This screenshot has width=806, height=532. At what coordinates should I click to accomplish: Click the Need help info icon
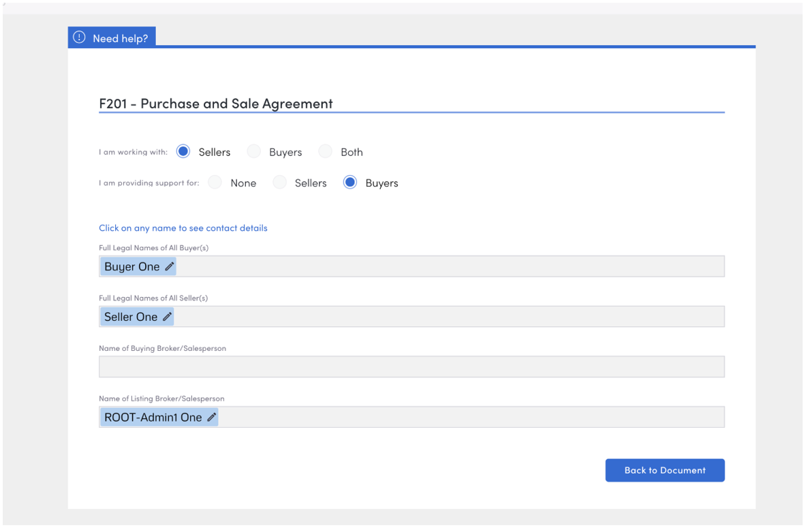click(x=79, y=37)
